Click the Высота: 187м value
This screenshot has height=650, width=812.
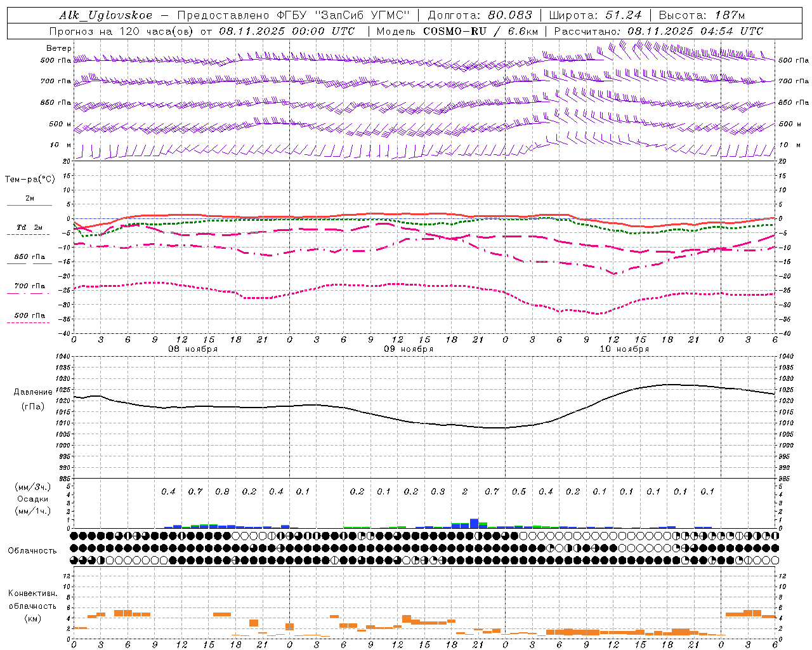coord(702,15)
